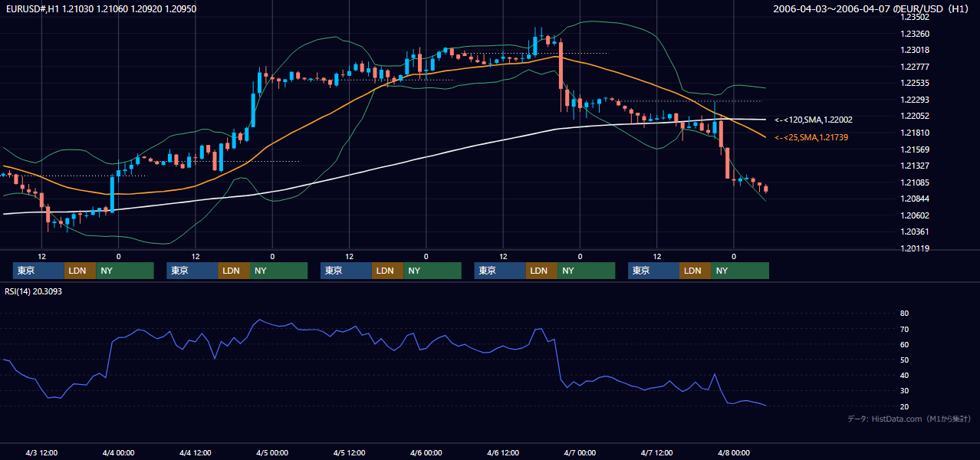Click the 4/3 12:00 date label
Viewport: 980px width, 460px height.
pyautogui.click(x=42, y=452)
